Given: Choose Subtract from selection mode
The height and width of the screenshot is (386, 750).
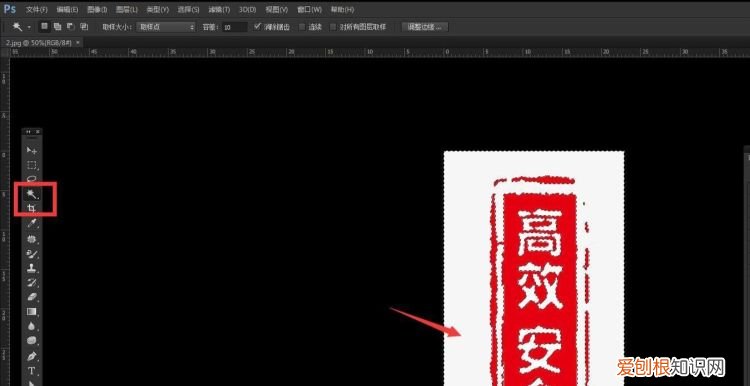Looking at the screenshot, I should click(70, 27).
